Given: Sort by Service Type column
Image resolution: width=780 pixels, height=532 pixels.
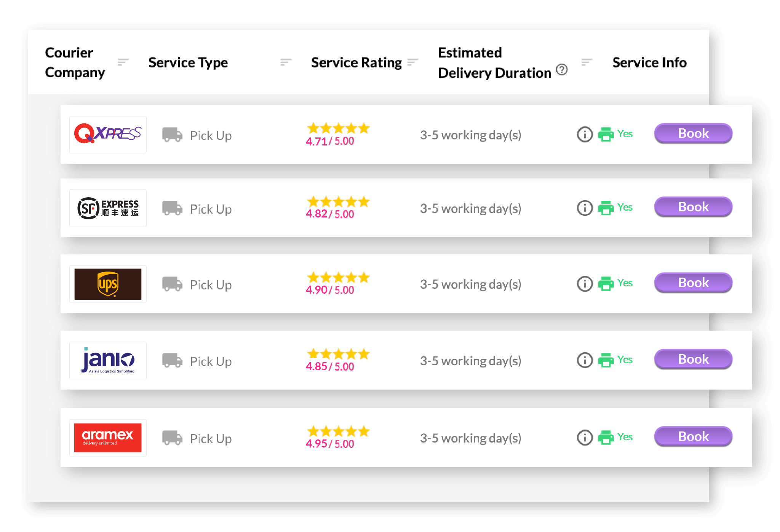Looking at the screenshot, I should coord(286,62).
